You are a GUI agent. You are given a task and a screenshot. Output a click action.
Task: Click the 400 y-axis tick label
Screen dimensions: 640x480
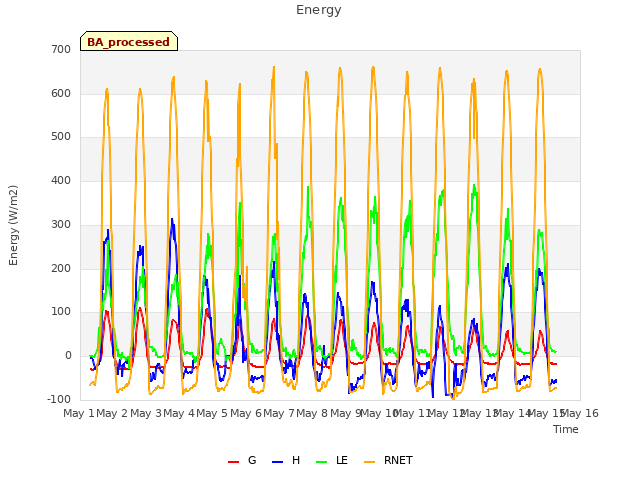(61, 180)
